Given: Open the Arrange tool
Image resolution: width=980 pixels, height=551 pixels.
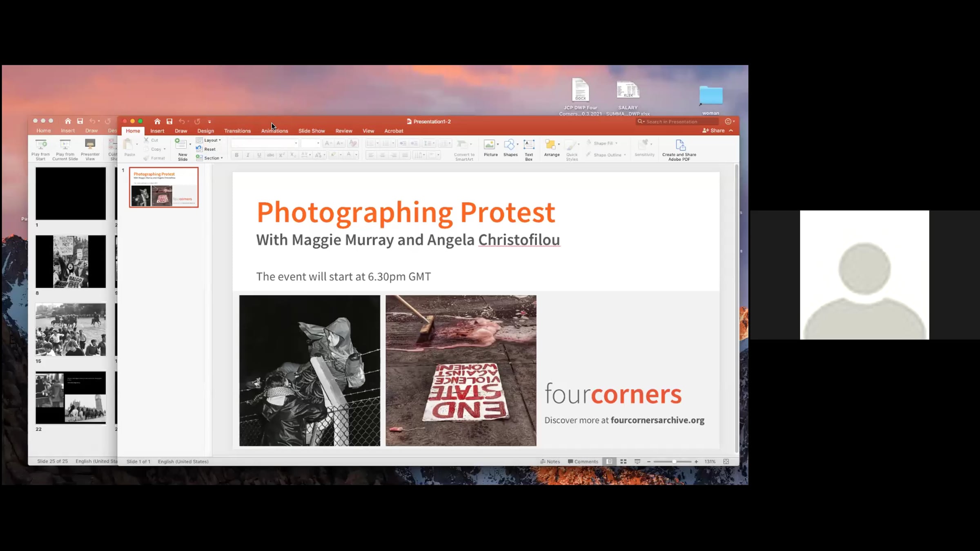Looking at the screenshot, I should coord(551,145).
